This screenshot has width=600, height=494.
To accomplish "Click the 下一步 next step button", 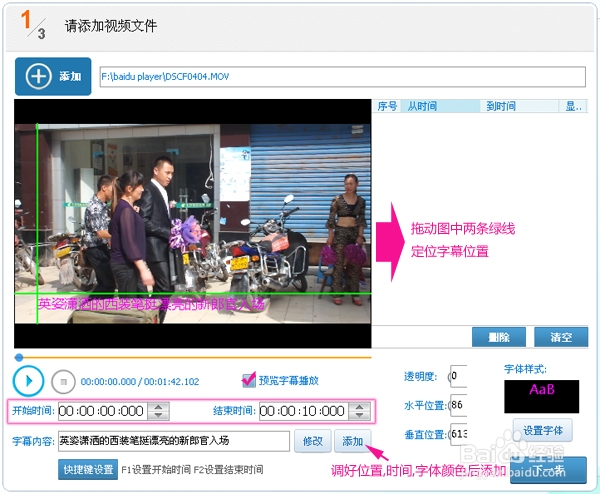I will [x=548, y=470].
